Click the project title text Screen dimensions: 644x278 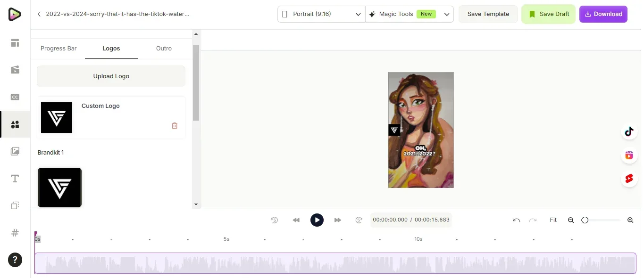coord(118,14)
